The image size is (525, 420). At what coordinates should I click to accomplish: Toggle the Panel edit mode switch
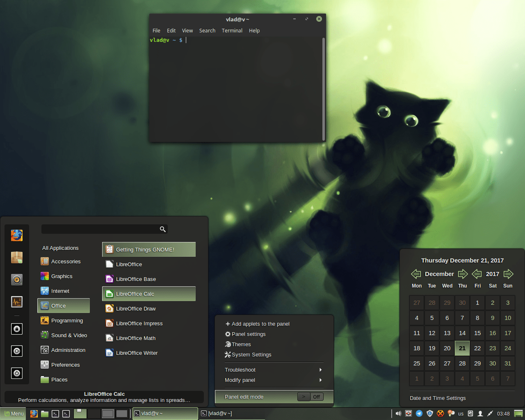(310, 397)
